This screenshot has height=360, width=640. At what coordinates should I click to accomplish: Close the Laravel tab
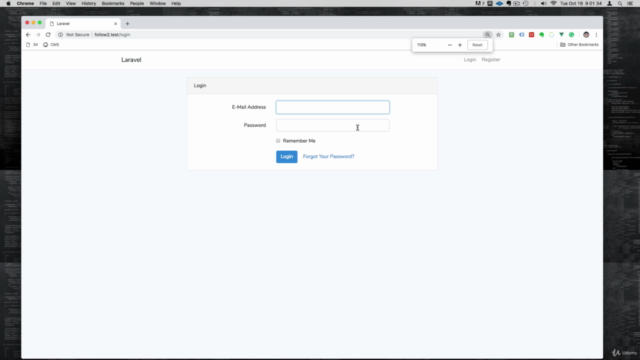[116, 24]
